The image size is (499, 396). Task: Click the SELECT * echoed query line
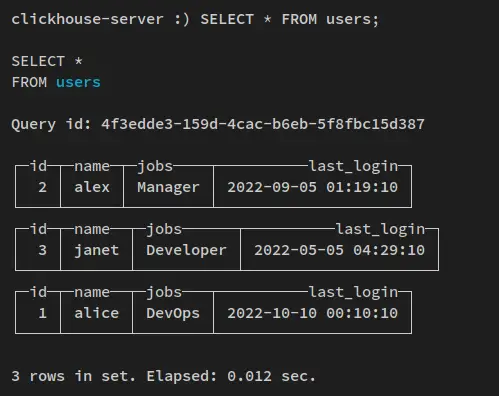(47, 61)
